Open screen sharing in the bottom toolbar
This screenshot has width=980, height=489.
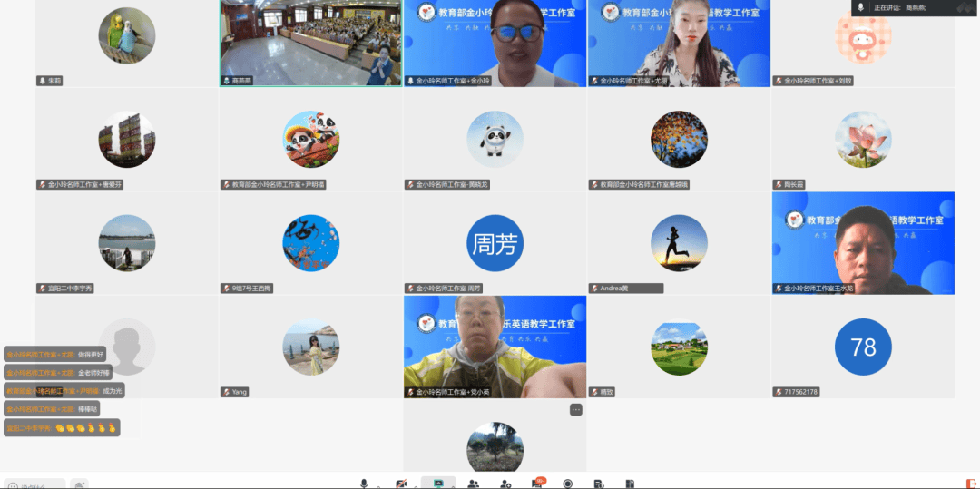pyautogui.click(x=438, y=484)
